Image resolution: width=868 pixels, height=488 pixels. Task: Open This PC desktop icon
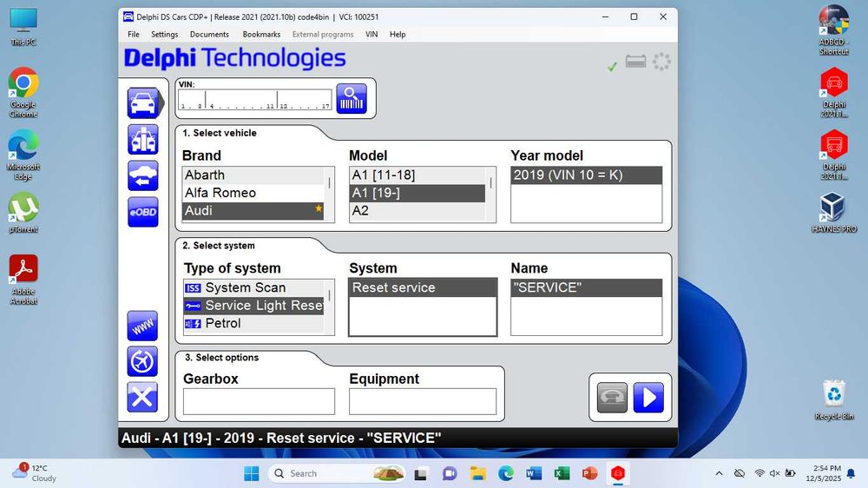point(23,27)
